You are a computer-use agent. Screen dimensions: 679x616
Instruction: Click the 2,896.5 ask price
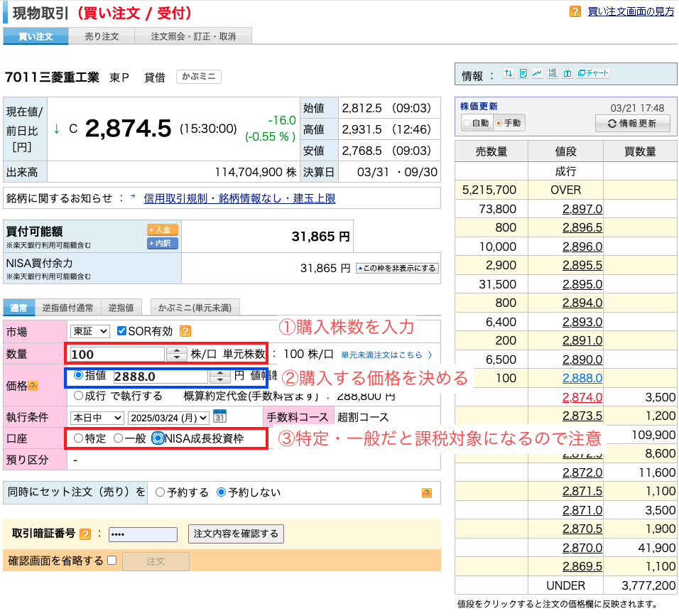point(582,228)
